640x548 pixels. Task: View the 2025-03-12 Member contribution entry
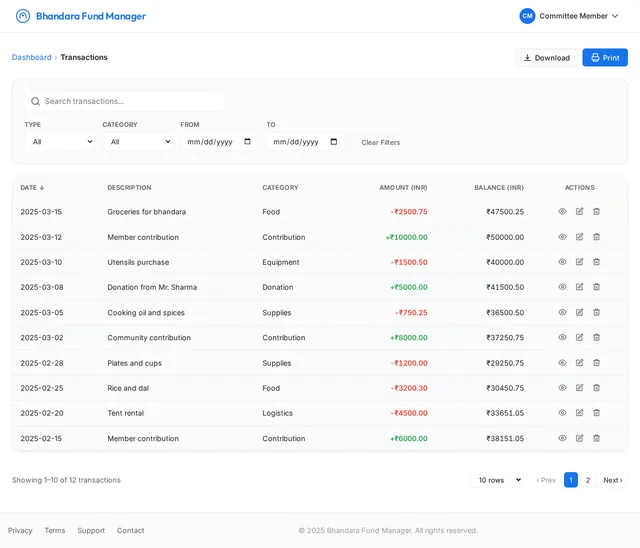[562, 237]
